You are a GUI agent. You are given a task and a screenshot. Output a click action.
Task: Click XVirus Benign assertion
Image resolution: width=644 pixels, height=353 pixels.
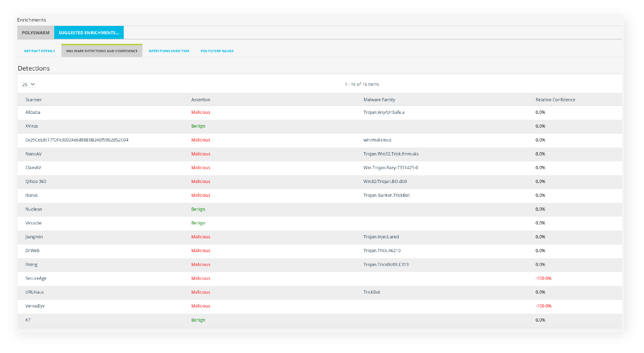pyautogui.click(x=198, y=126)
